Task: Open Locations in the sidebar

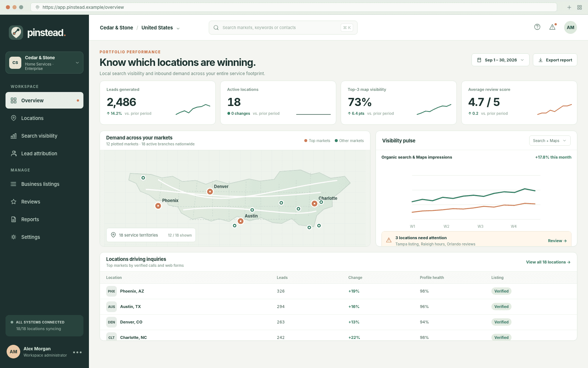Action: tap(44, 118)
